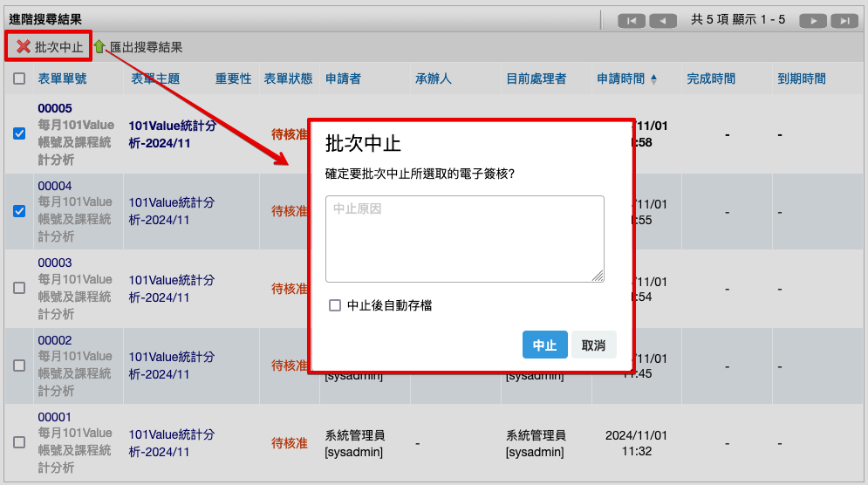The image size is (868, 485).
Task: Toggle the select-all checkbox in header
Action: tap(19, 79)
